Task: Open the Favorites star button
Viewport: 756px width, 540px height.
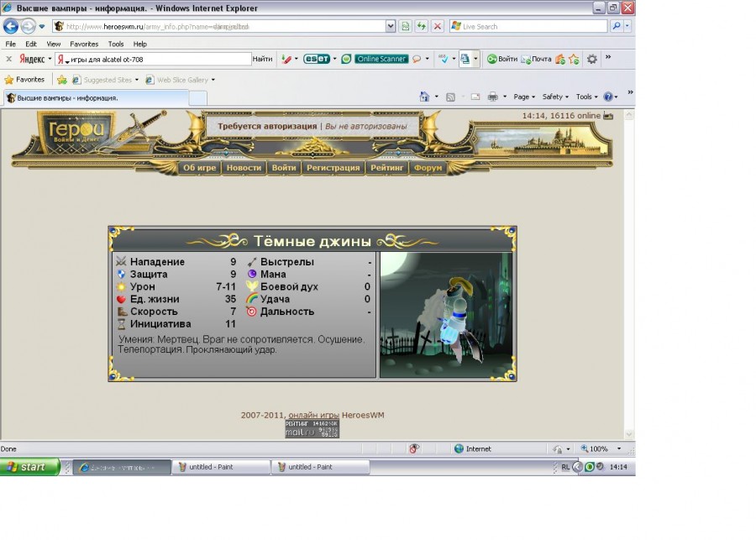Action: click(24, 80)
